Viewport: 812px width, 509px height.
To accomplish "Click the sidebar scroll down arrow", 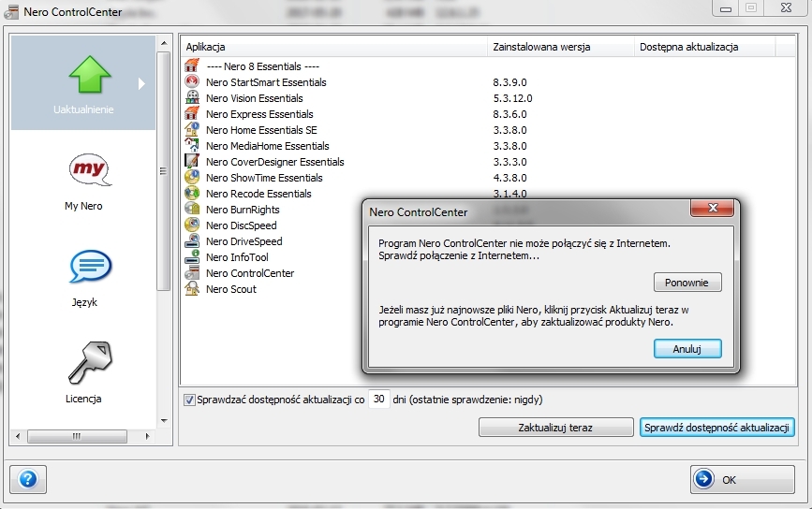I will (x=164, y=420).
